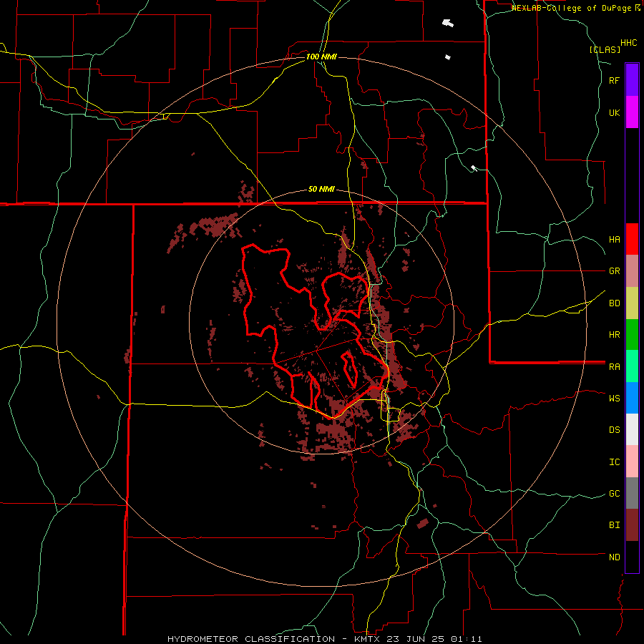Click the 'GC' legend label
This screenshot has width=644, height=644.
point(614,494)
